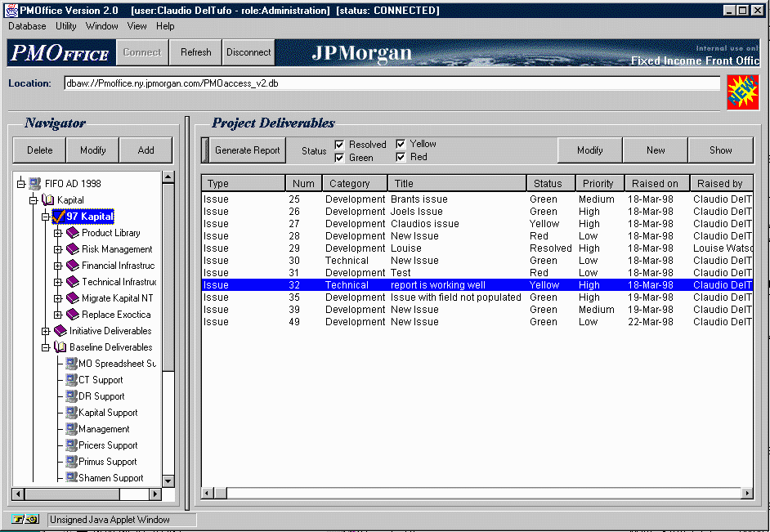Click the Navigator horizontal scroll right arrow
770x532 pixels.
click(x=155, y=494)
